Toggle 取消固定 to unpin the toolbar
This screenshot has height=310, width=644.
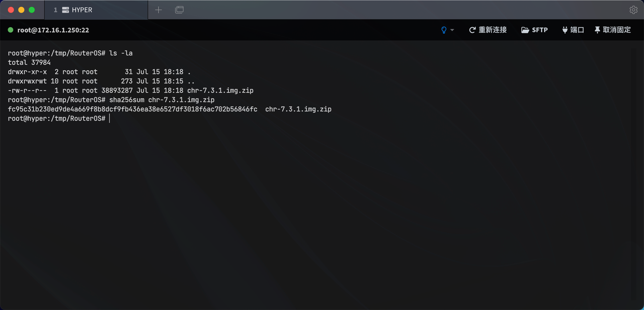[612, 30]
